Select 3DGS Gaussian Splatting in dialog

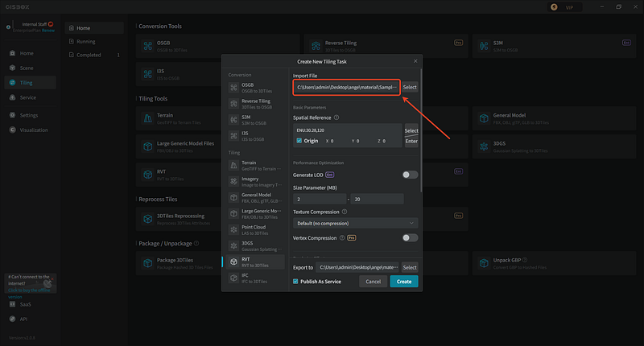tap(255, 246)
